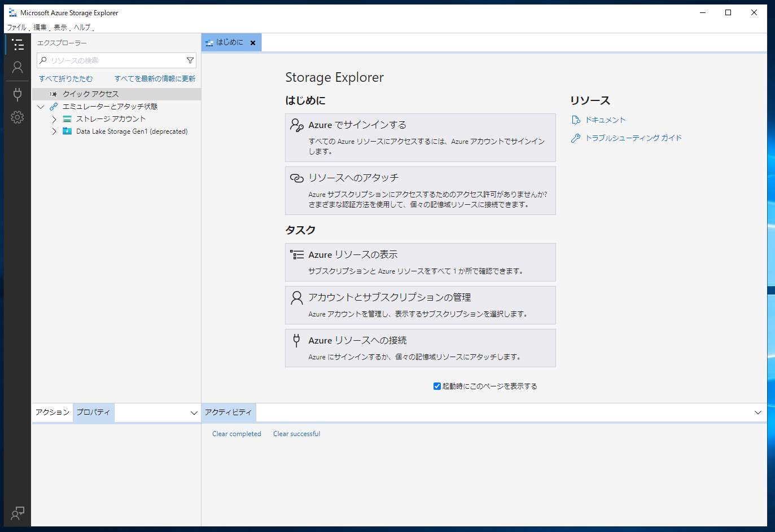
Task: Click the wrench icon beside troubleshooting guide
Action: click(x=576, y=138)
